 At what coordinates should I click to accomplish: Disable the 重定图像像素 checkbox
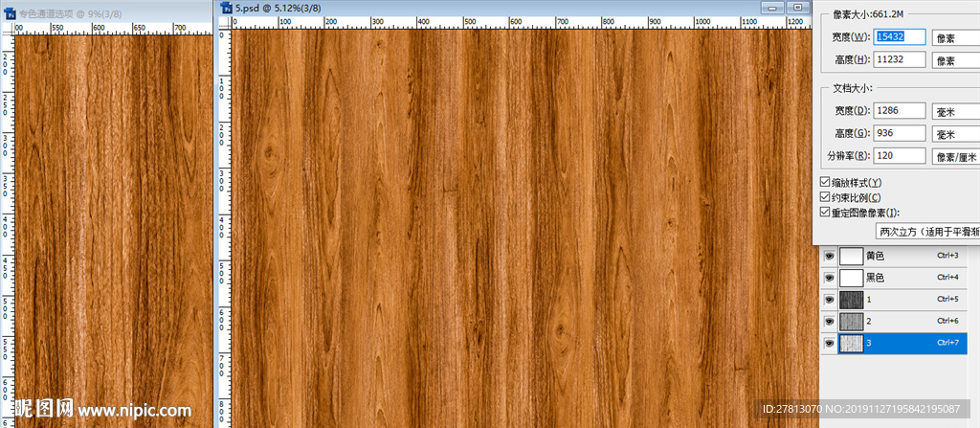[825, 213]
